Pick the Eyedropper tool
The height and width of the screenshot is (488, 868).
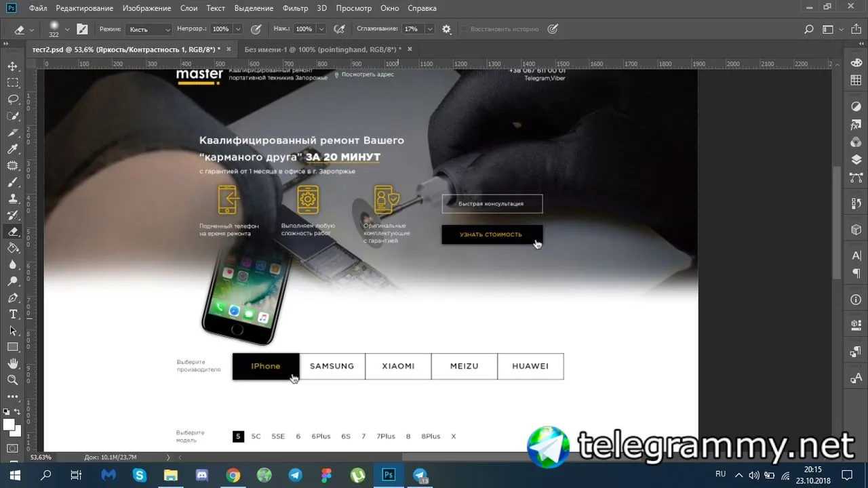click(13, 149)
